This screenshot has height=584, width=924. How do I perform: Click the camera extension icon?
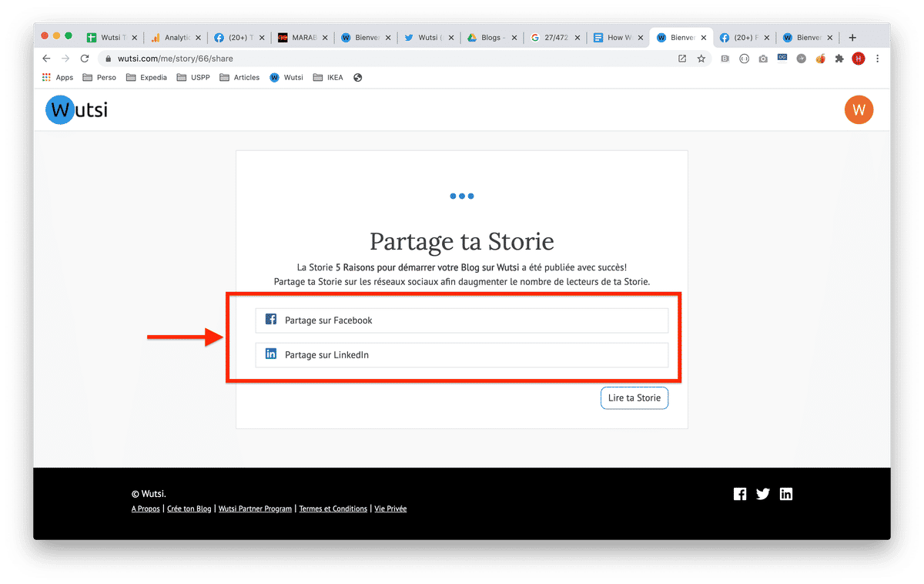[763, 59]
